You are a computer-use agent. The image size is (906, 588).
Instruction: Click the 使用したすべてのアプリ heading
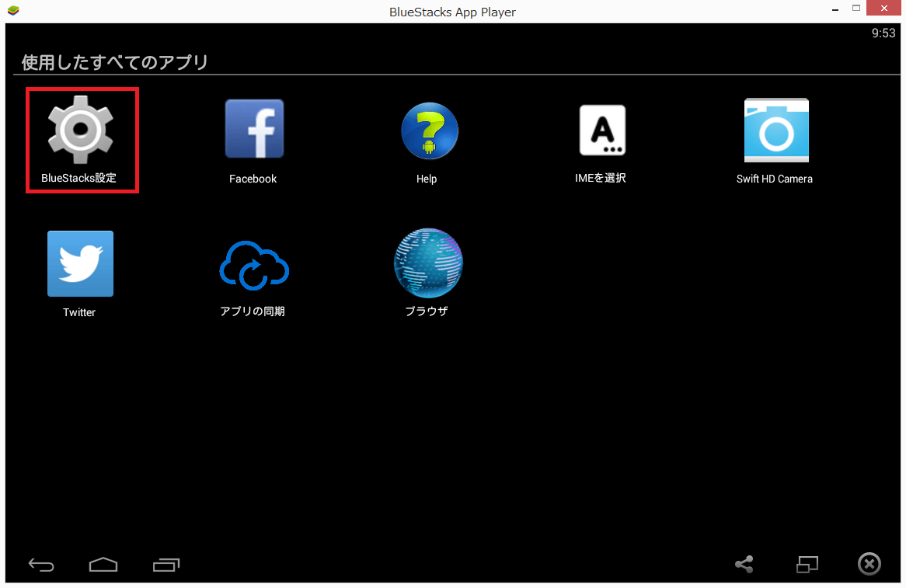[x=114, y=62]
